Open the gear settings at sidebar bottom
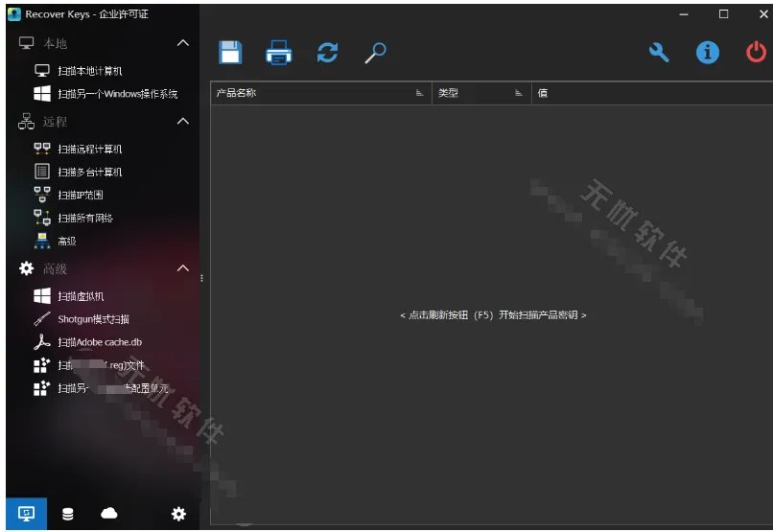 click(178, 514)
